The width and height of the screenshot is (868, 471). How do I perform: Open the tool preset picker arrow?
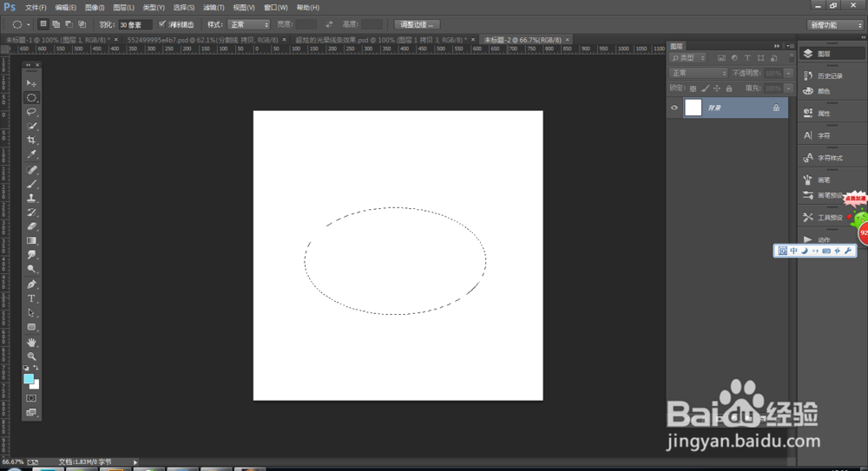[29, 25]
